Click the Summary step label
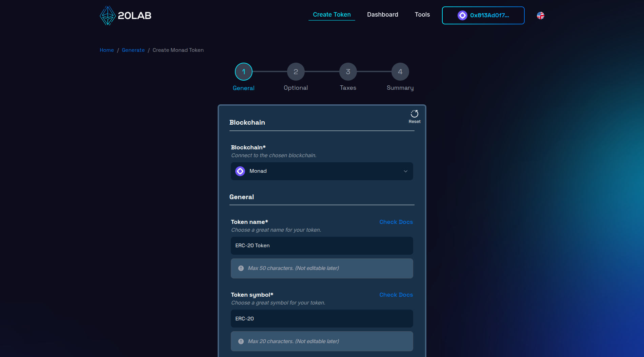Screen dimensions: 644x357 tap(400, 88)
